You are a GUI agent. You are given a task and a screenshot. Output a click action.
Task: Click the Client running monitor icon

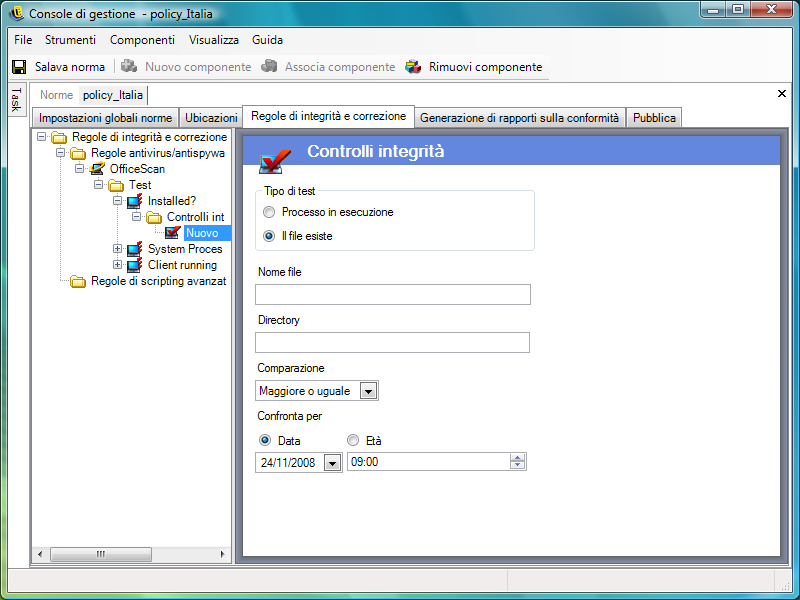click(135, 265)
